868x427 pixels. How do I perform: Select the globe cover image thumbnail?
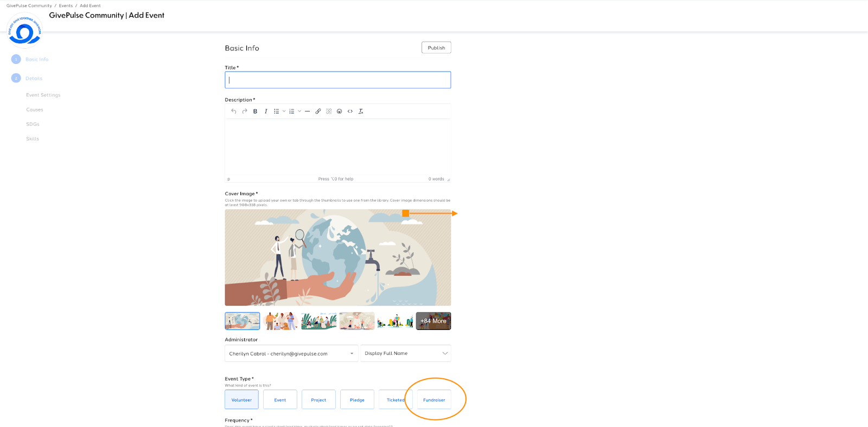click(242, 321)
